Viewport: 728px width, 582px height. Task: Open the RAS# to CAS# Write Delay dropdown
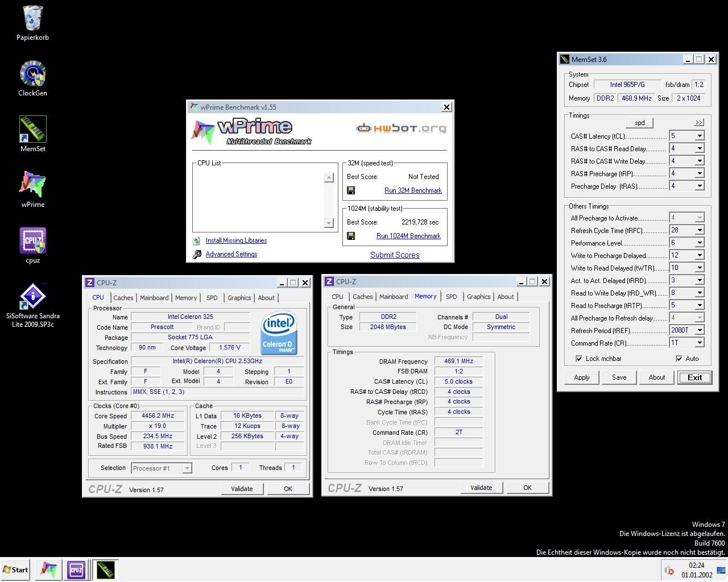[700, 161]
